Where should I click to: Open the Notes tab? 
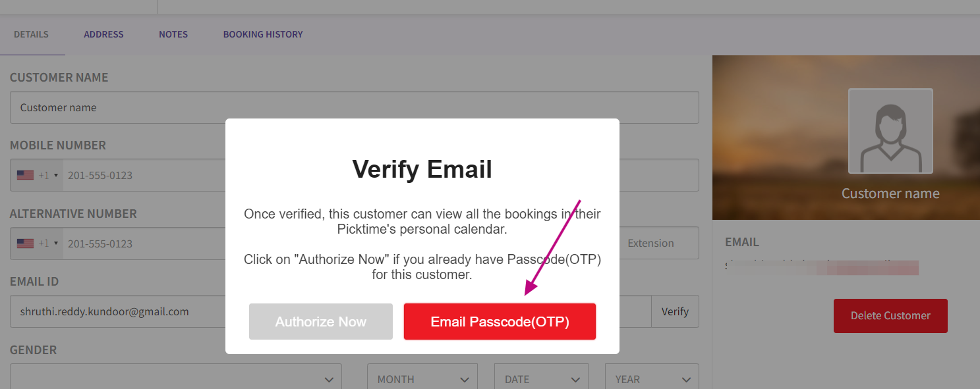point(173,34)
